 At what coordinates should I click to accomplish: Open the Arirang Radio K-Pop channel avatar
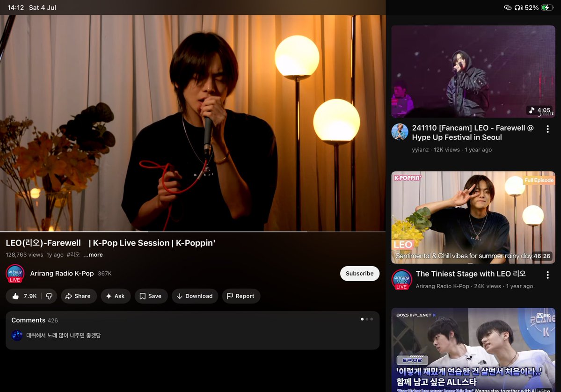coord(15,274)
